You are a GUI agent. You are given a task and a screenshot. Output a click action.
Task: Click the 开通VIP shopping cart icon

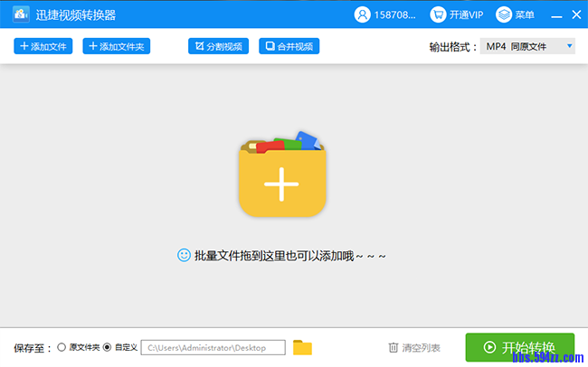coord(438,14)
